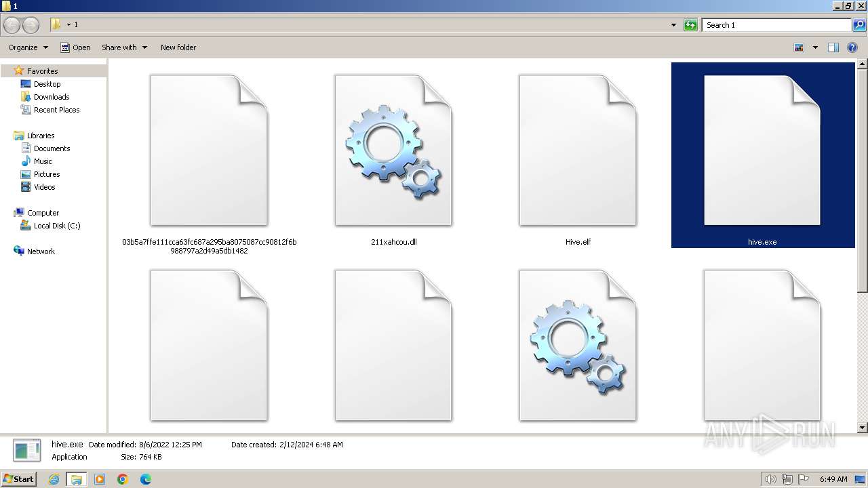
Task: Open Local Disk (C:)
Action: 57,226
